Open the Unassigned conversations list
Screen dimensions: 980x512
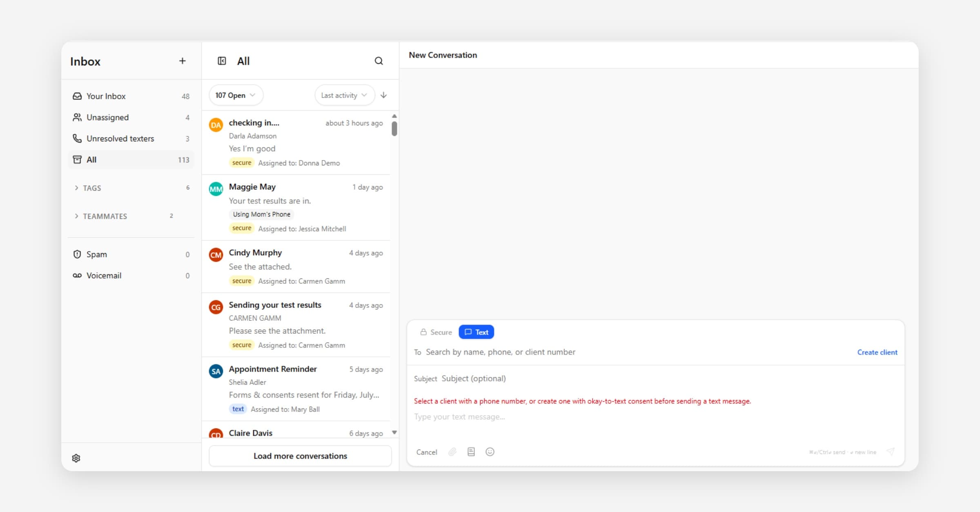131,117
